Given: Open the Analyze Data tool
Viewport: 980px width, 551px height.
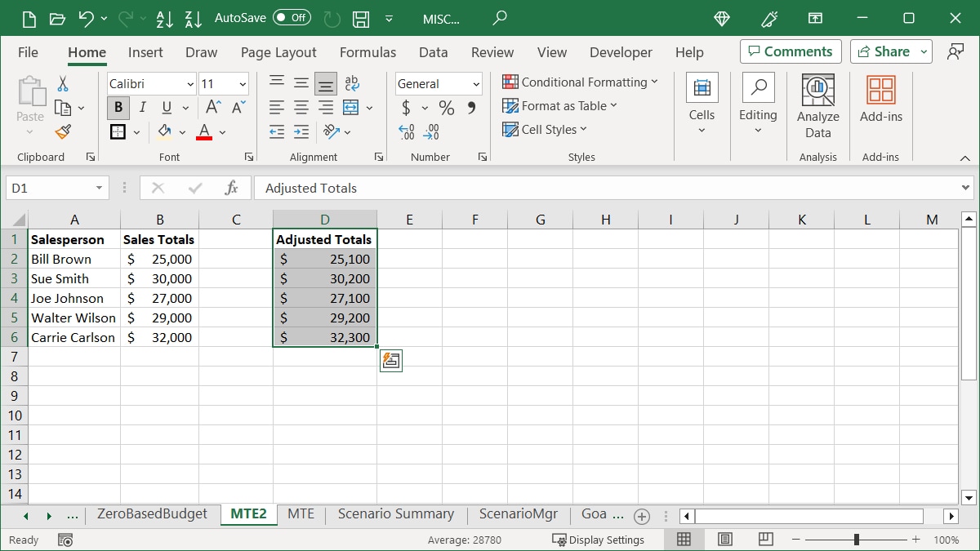Looking at the screenshot, I should tap(817, 104).
